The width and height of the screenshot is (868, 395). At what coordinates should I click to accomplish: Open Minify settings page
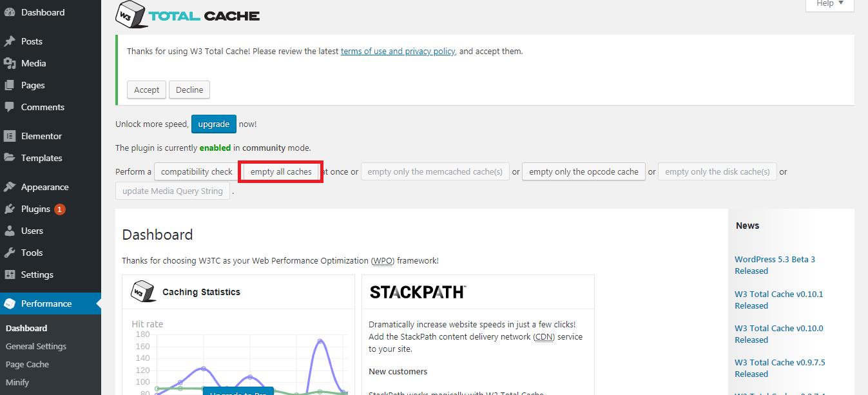tap(17, 382)
